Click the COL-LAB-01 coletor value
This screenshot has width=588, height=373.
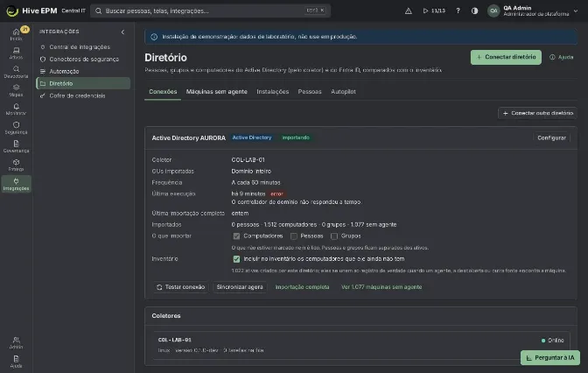248,160
